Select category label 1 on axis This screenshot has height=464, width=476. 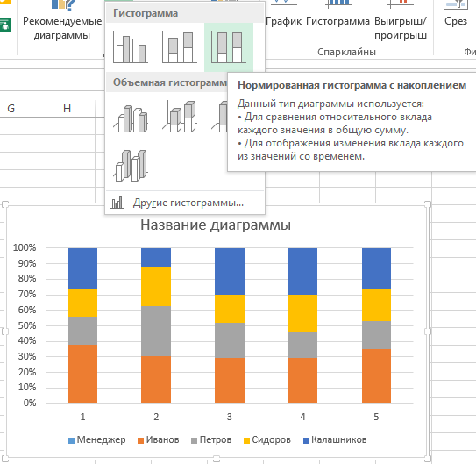tap(82, 417)
